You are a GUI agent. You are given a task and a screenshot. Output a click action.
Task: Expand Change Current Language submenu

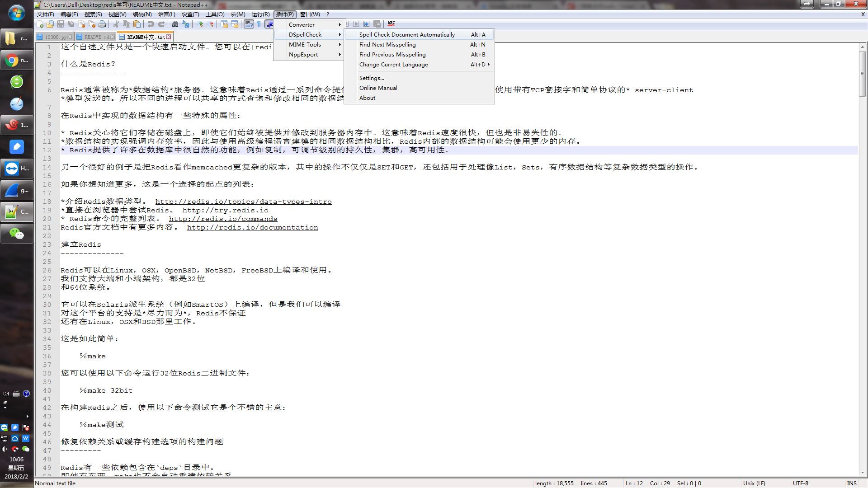(419, 65)
